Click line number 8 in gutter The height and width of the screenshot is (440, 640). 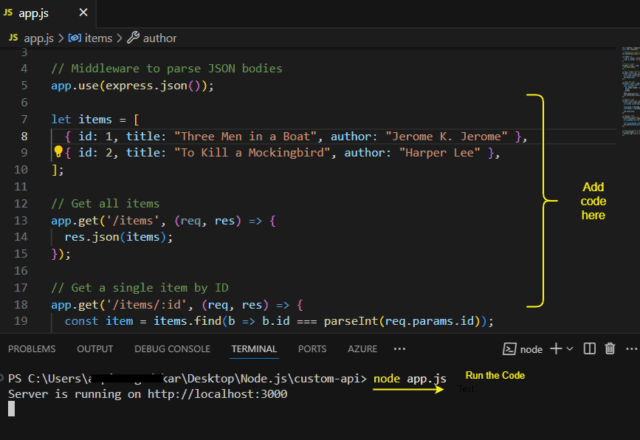(x=24, y=136)
